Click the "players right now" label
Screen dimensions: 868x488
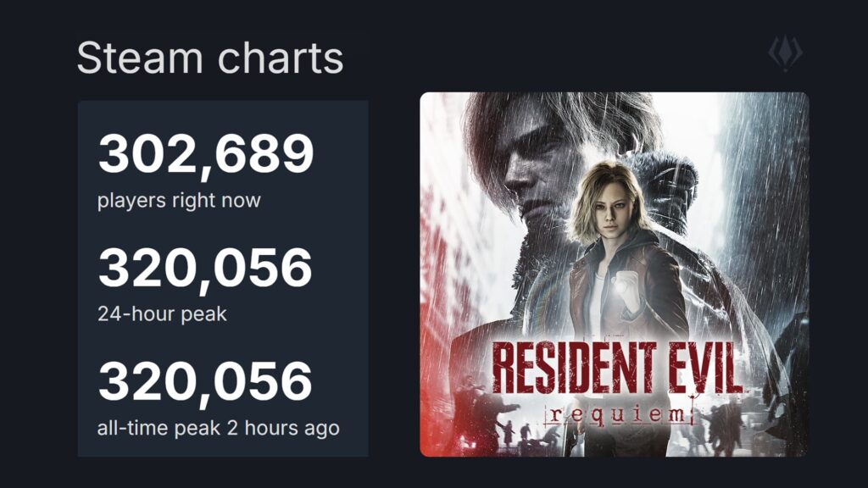[x=179, y=201]
